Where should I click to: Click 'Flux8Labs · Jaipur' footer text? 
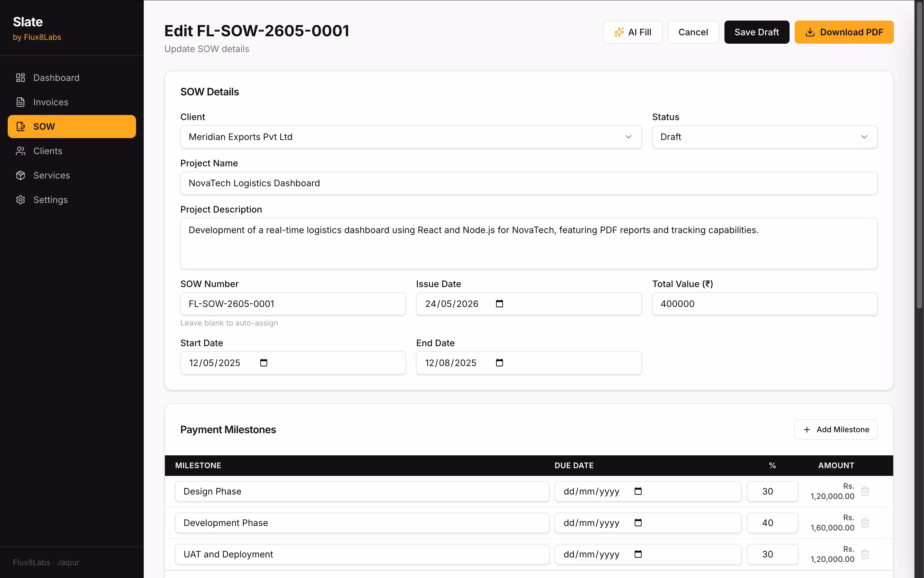click(46, 562)
